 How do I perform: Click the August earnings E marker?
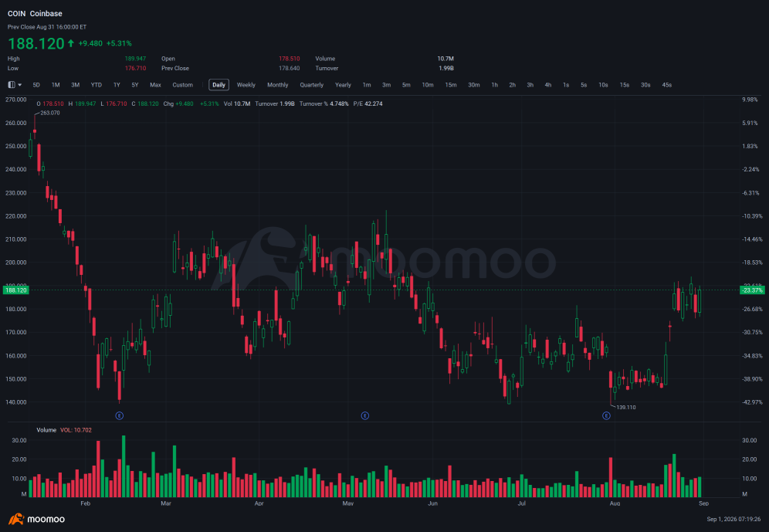[606, 415]
